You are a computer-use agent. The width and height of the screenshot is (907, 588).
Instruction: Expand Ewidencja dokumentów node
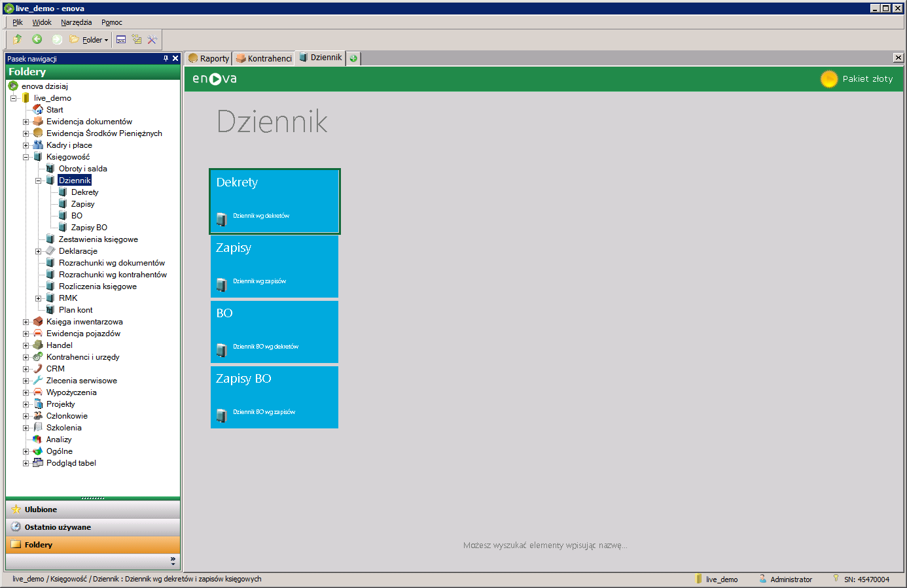(x=26, y=122)
